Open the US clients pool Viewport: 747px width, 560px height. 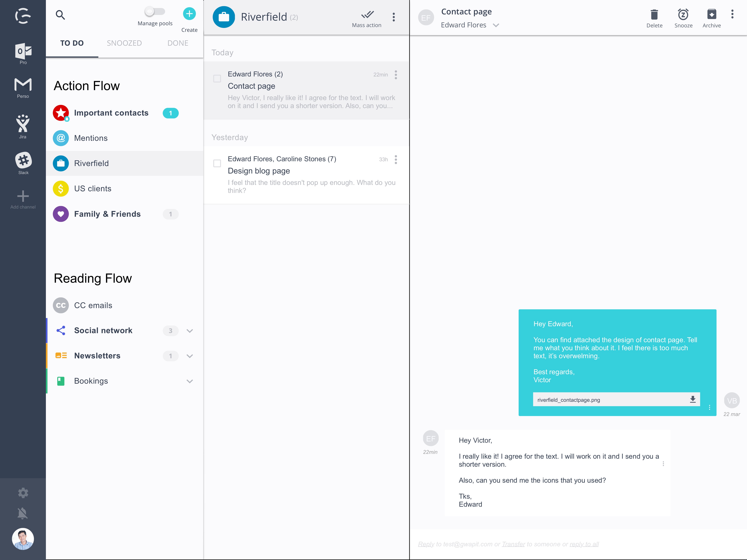click(92, 189)
